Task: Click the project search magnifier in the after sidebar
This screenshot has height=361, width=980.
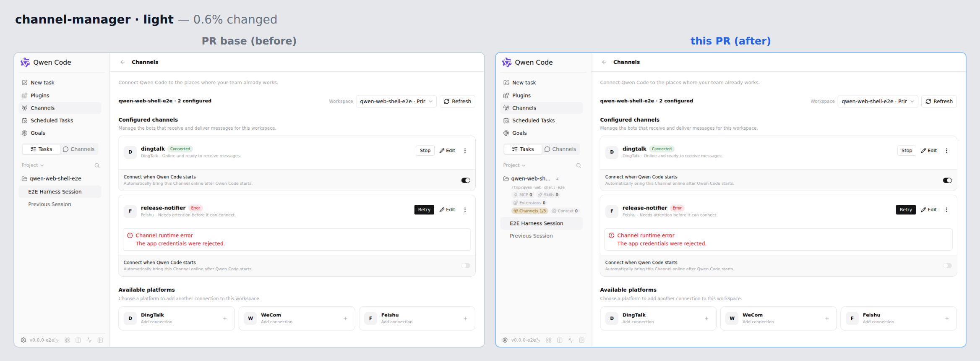Action: (579, 165)
